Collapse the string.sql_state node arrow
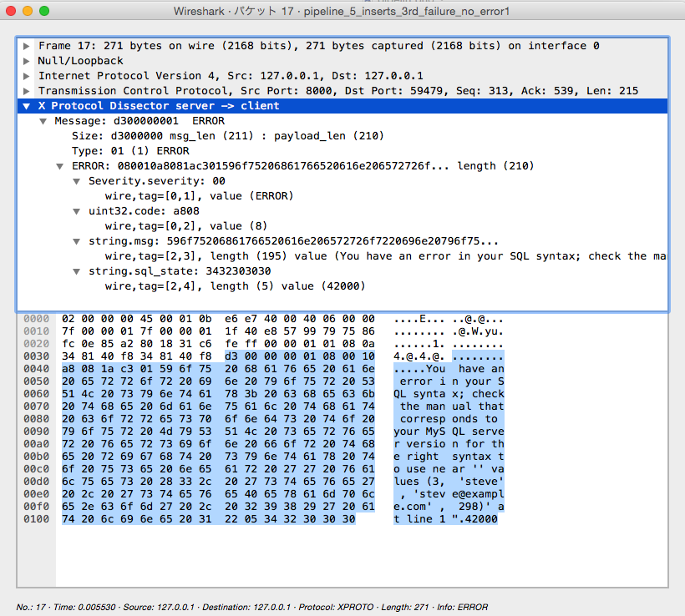 coord(77,271)
